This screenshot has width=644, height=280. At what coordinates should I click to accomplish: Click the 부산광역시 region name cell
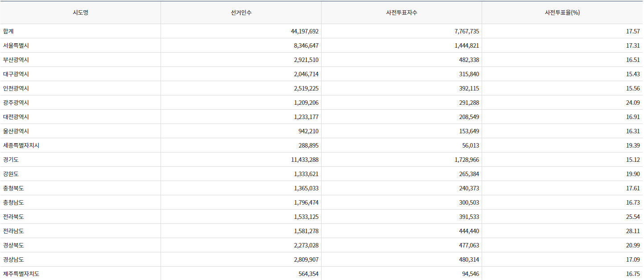16,60
